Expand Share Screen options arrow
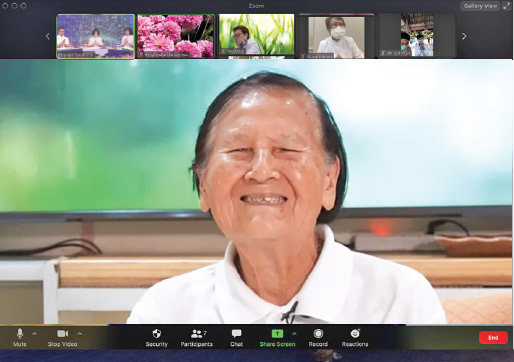This screenshot has width=514, height=362. (x=294, y=333)
